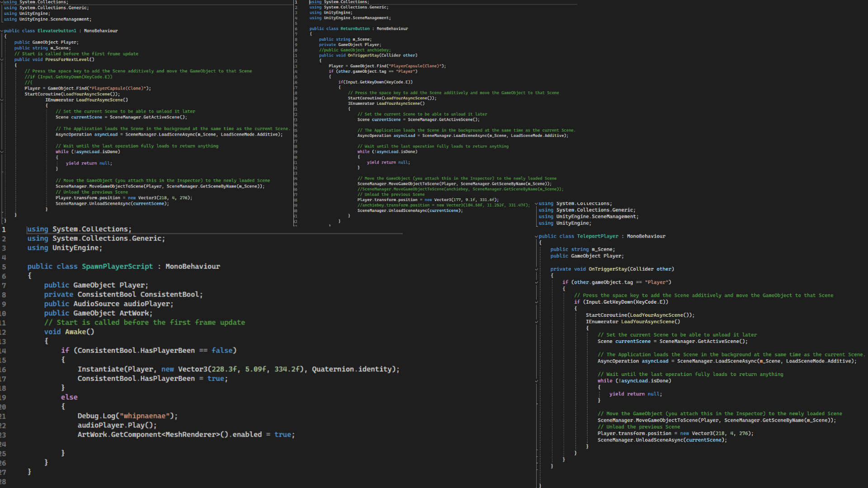Collapse the using block in the TeleportPlayer file
Viewport: 868px width, 488px height.
(x=537, y=204)
